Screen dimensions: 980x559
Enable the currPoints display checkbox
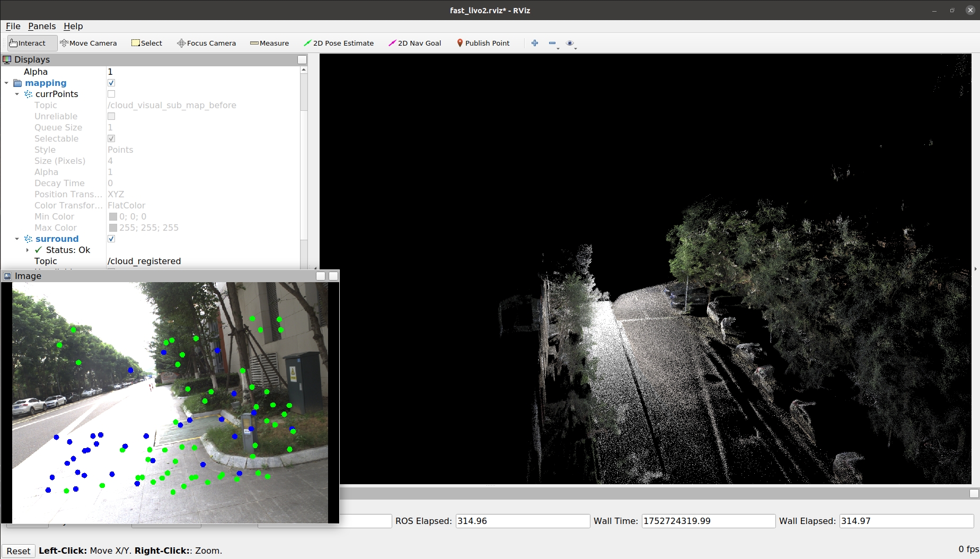click(x=111, y=94)
